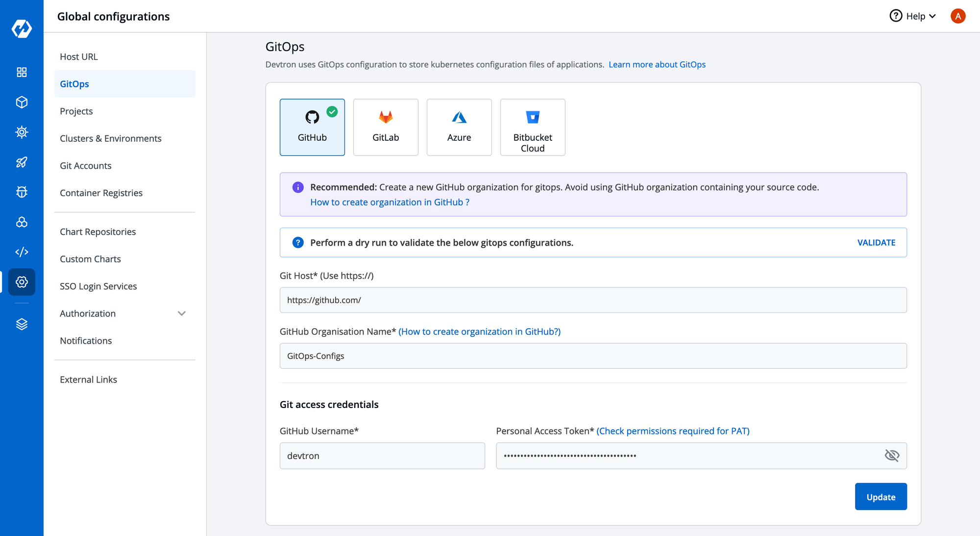Select the Azure provider tile

click(x=459, y=127)
